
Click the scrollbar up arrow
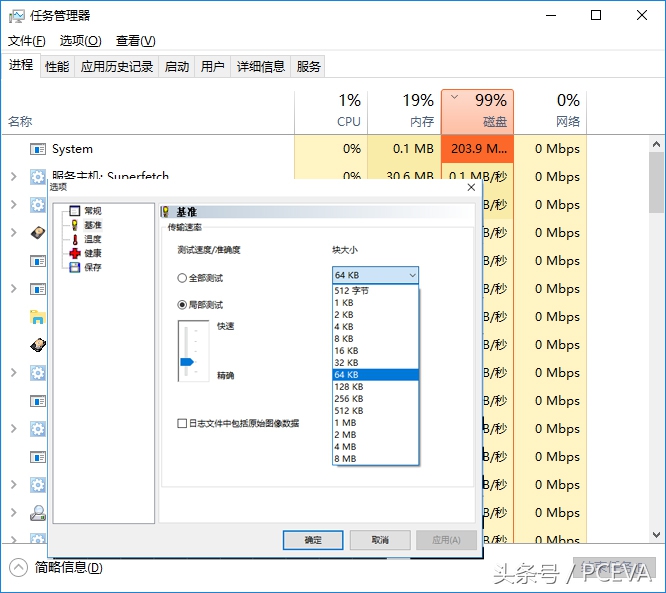[656, 144]
